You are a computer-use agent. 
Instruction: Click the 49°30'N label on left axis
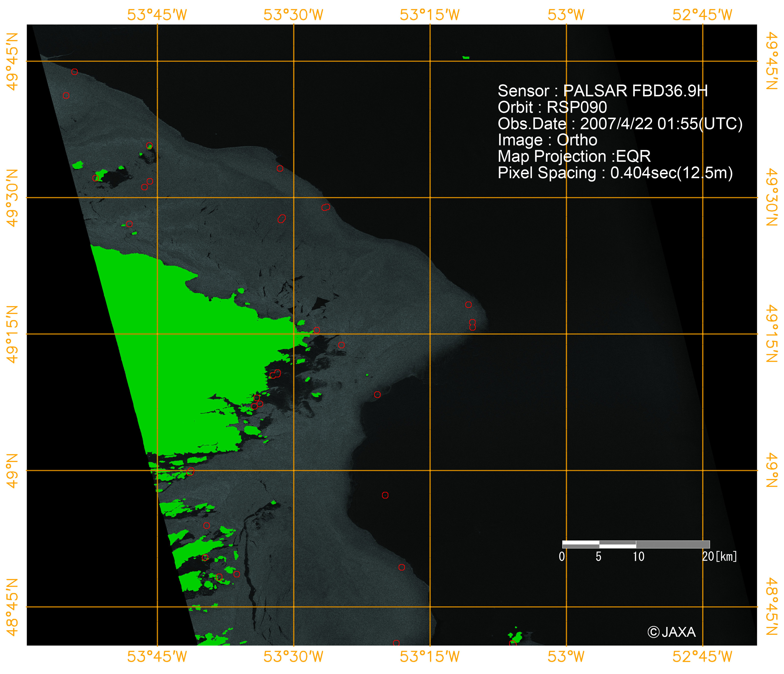point(12,198)
